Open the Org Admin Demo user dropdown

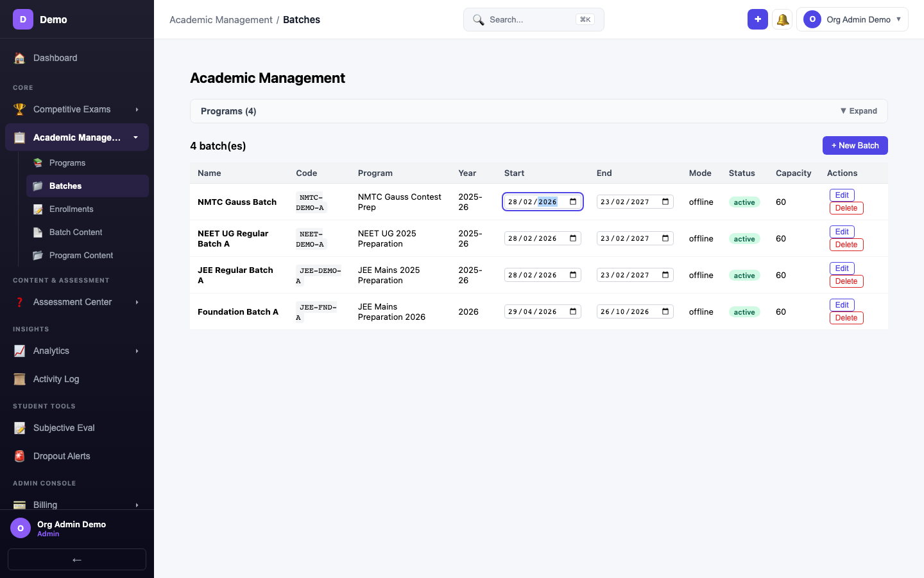coord(852,19)
